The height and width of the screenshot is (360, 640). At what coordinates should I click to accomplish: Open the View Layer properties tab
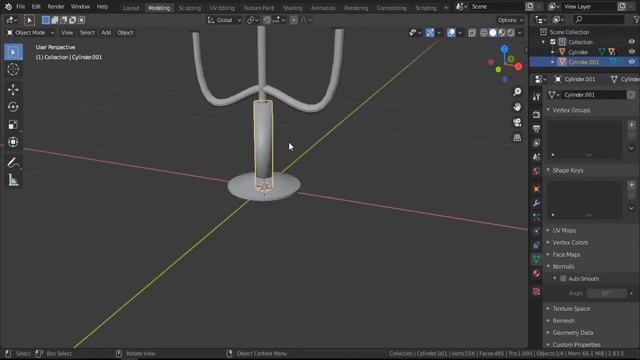point(536,143)
